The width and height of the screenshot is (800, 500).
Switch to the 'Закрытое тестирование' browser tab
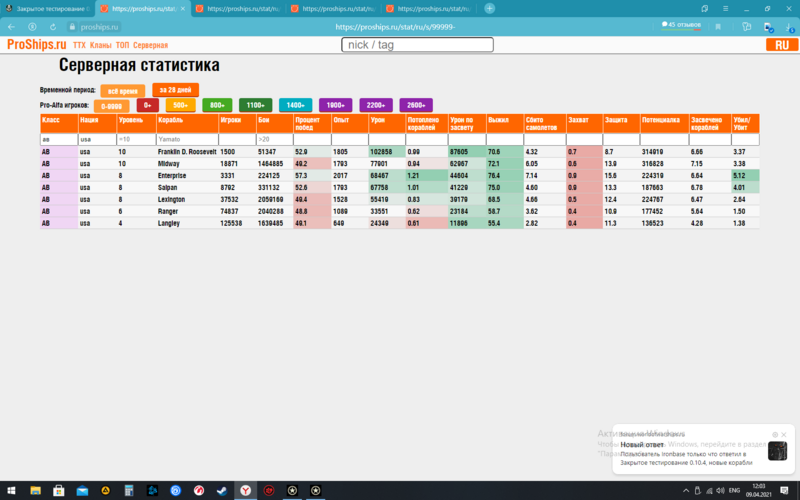tap(50, 8)
